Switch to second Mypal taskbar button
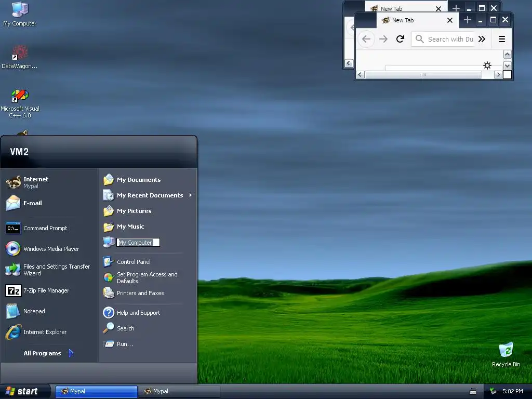532x399 pixels. (x=180, y=392)
